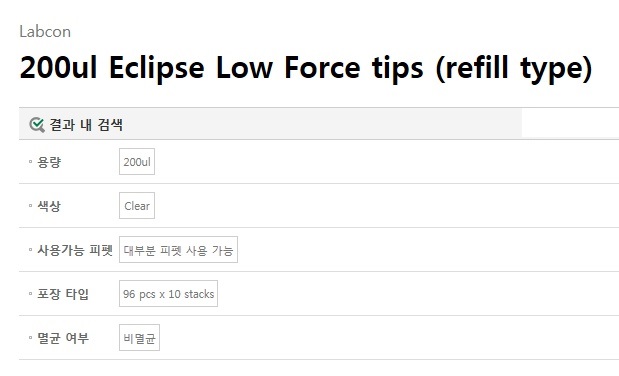Choose the 대부분 피펫 사용 가능 filter
The height and width of the screenshot is (376, 619).
pos(178,250)
